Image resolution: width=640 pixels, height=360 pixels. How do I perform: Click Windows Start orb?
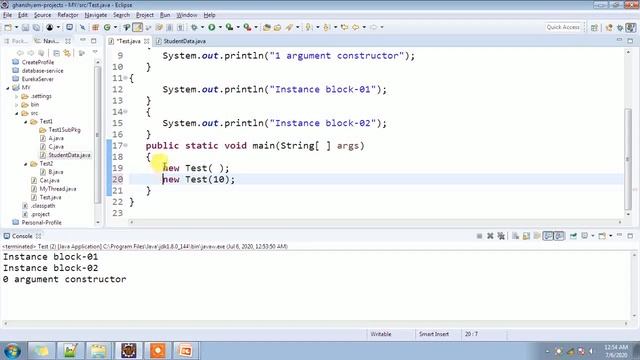pyautogui.click(x=12, y=351)
